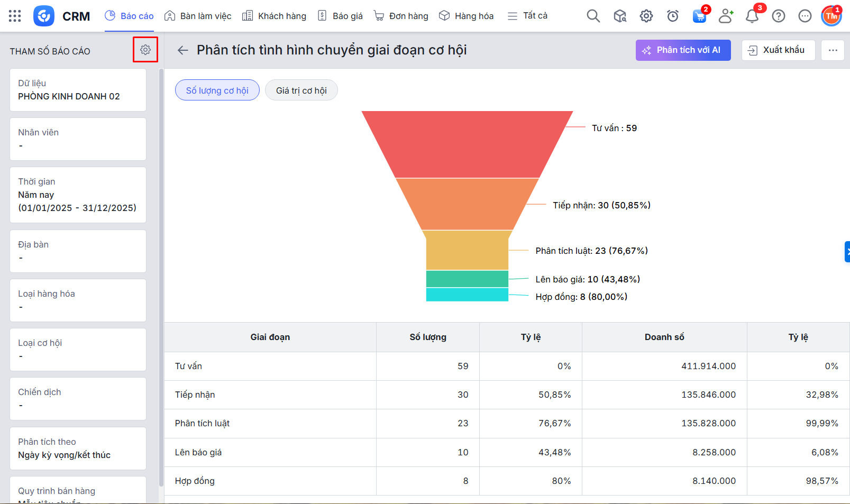Open the app launcher grid icon
Viewport: 850px width, 504px height.
(15, 16)
